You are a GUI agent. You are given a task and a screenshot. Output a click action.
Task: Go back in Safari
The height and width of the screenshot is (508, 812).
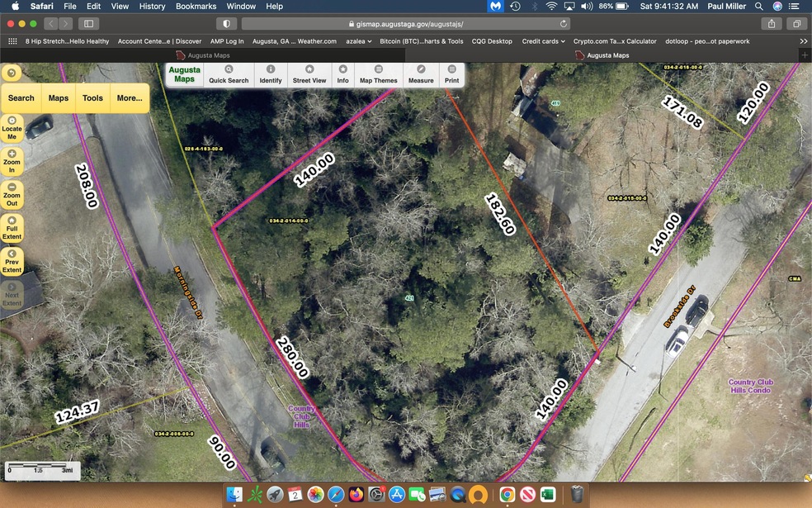pyautogui.click(x=51, y=24)
